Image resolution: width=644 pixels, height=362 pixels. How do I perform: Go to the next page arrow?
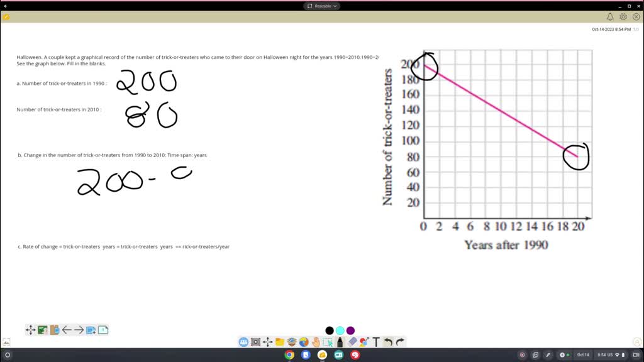click(79, 330)
